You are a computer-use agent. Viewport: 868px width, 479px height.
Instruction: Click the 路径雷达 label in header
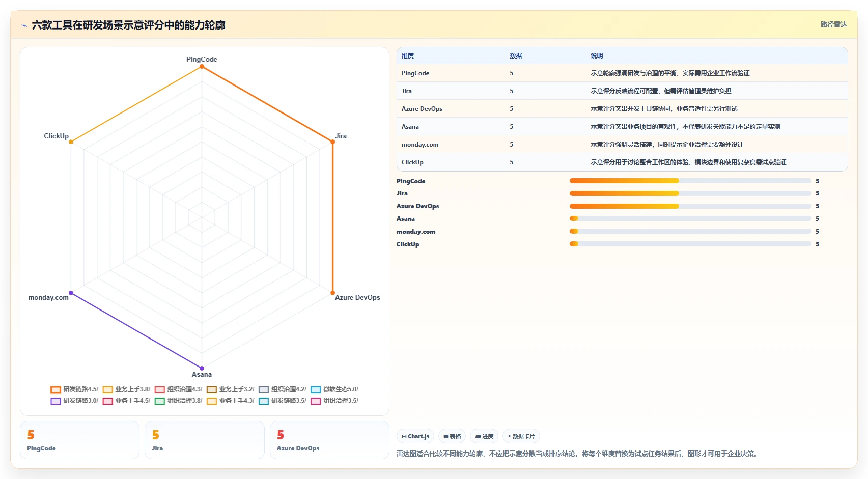(833, 24)
